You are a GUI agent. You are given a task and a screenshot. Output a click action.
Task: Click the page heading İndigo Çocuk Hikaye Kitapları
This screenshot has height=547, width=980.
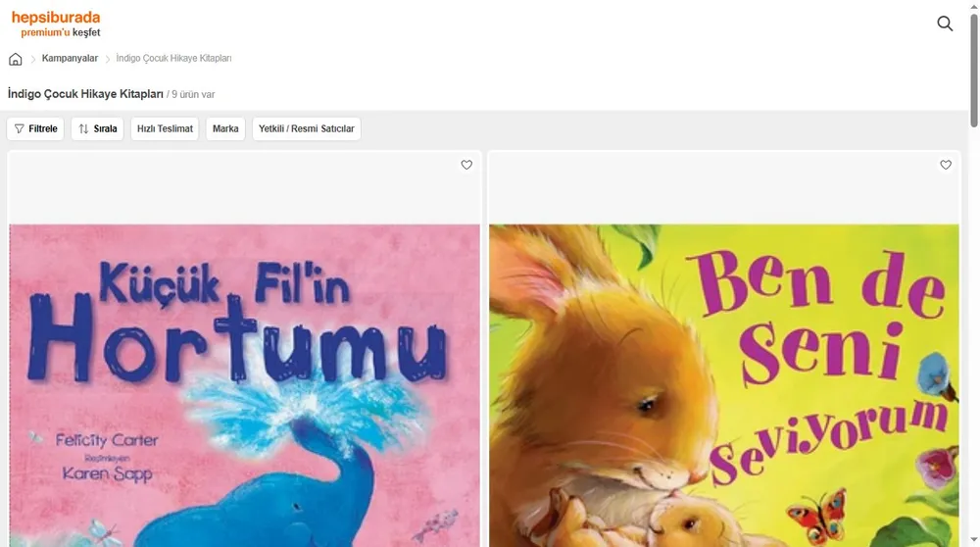(85, 94)
